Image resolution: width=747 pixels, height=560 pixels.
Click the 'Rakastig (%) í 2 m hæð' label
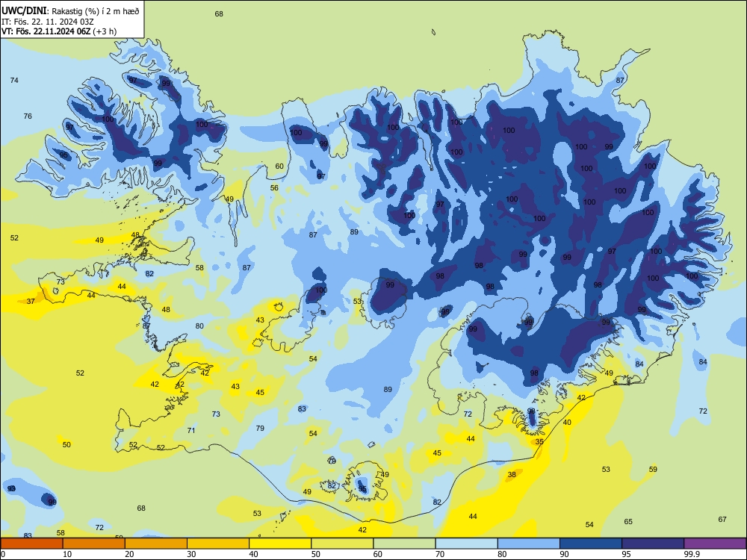pos(96,11)
